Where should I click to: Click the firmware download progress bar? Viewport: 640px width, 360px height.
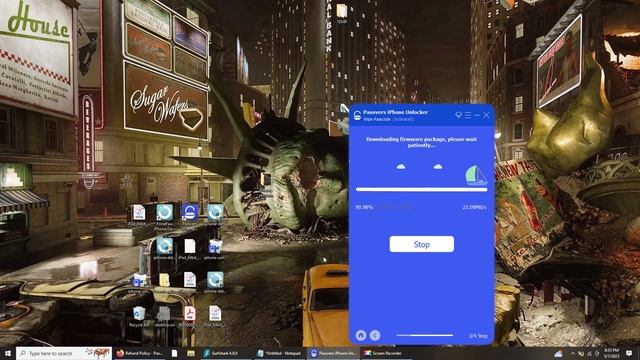point(422,189)
